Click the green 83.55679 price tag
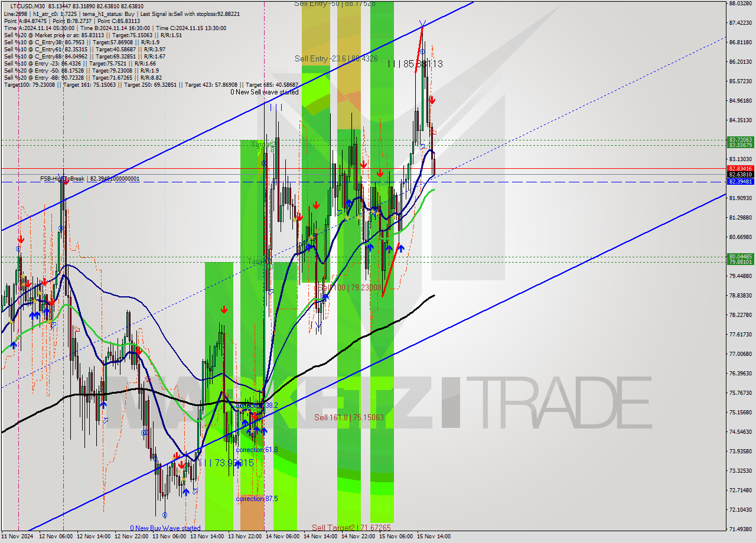This screenshot has width=756, height=543. [x=740, y=145]
